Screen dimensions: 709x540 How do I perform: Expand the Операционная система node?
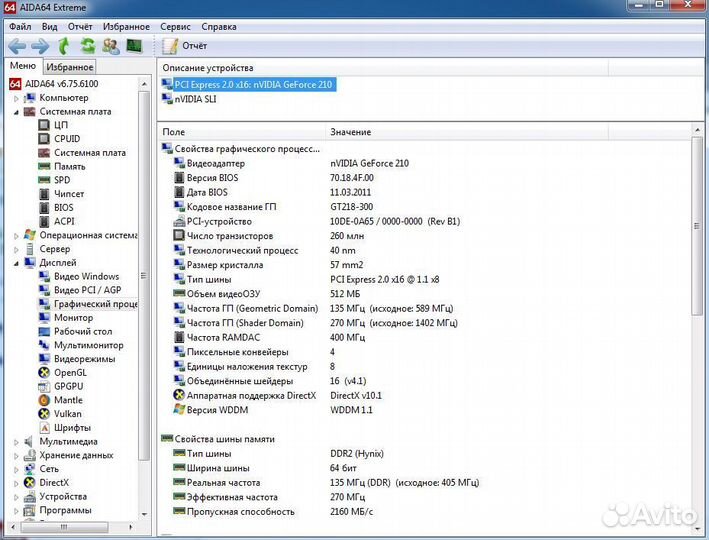click(16, 236)
